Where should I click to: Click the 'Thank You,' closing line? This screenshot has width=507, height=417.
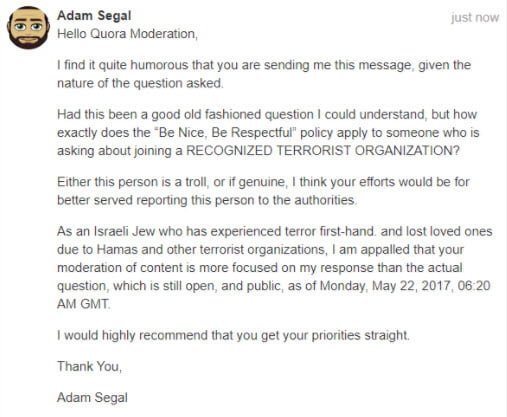tap(89, 366)
